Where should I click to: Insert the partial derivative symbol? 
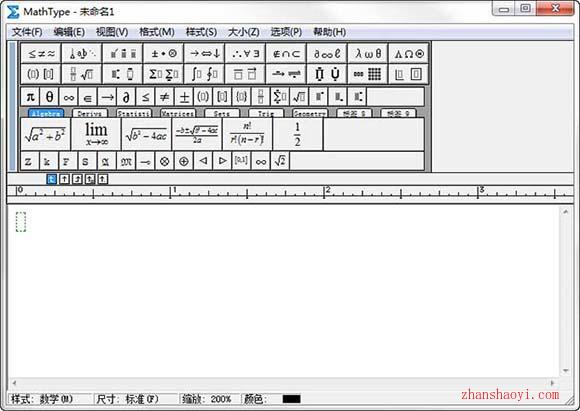click(x=126, y=97)
